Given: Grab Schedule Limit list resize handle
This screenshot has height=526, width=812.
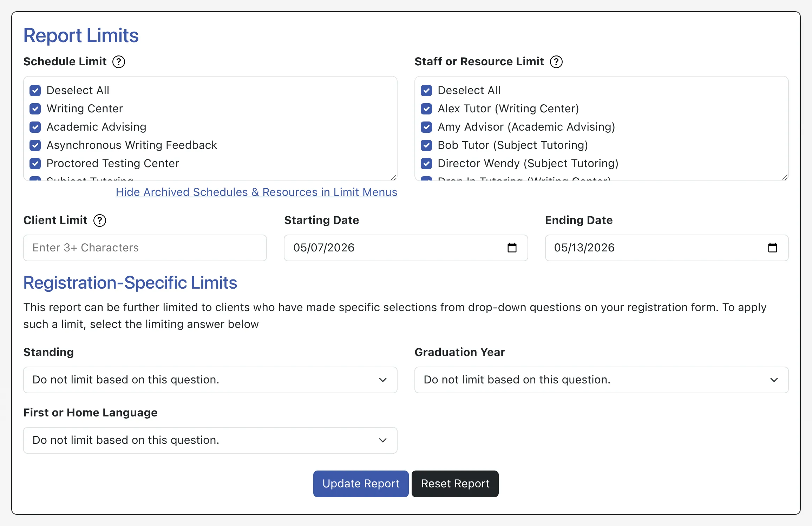Looking at the screenshot, I should tap(394, 177).
